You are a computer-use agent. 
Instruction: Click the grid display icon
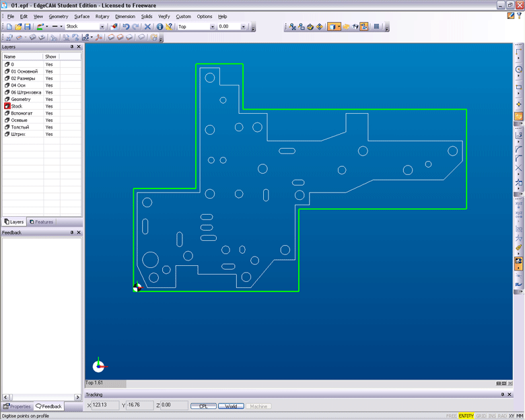tap(377, 26)
